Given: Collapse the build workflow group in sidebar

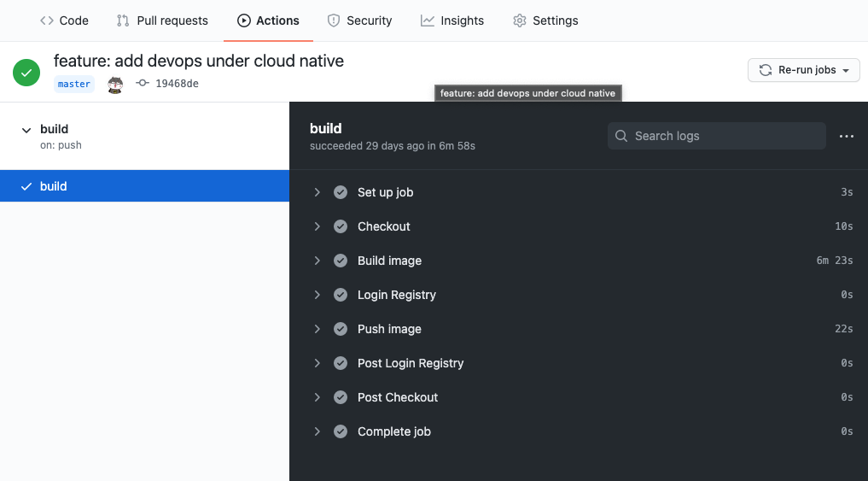Looking at the screenshot, I should click(x=26, y=130).
